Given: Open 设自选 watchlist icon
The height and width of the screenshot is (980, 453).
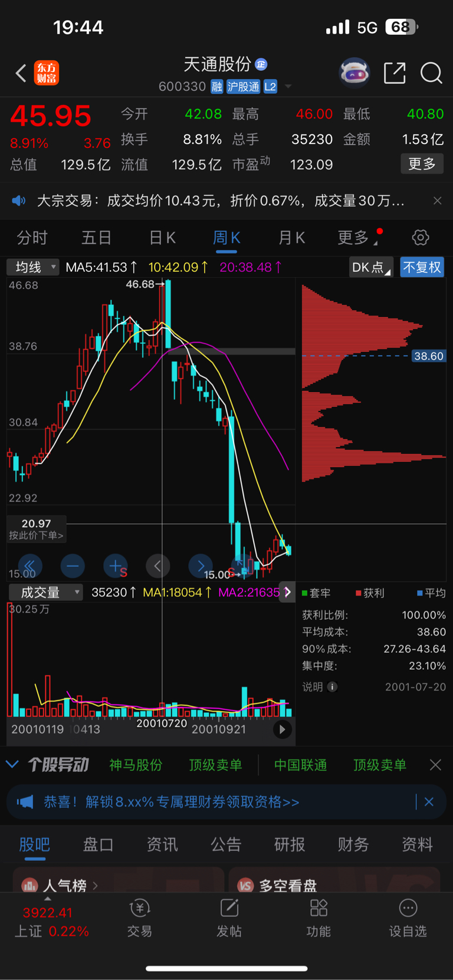Looking at the screenshot, I should click(x=408, y=918).
